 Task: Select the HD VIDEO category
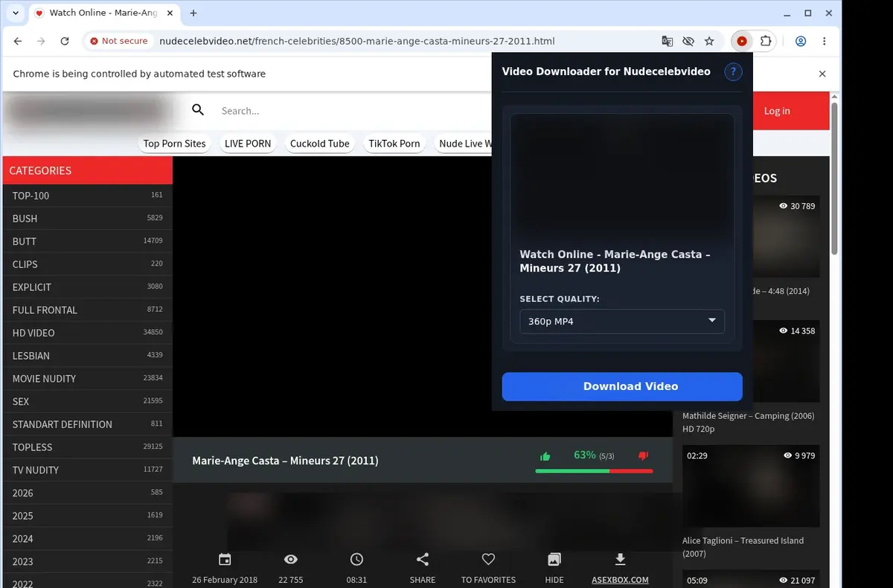click(x=87, y=333)
